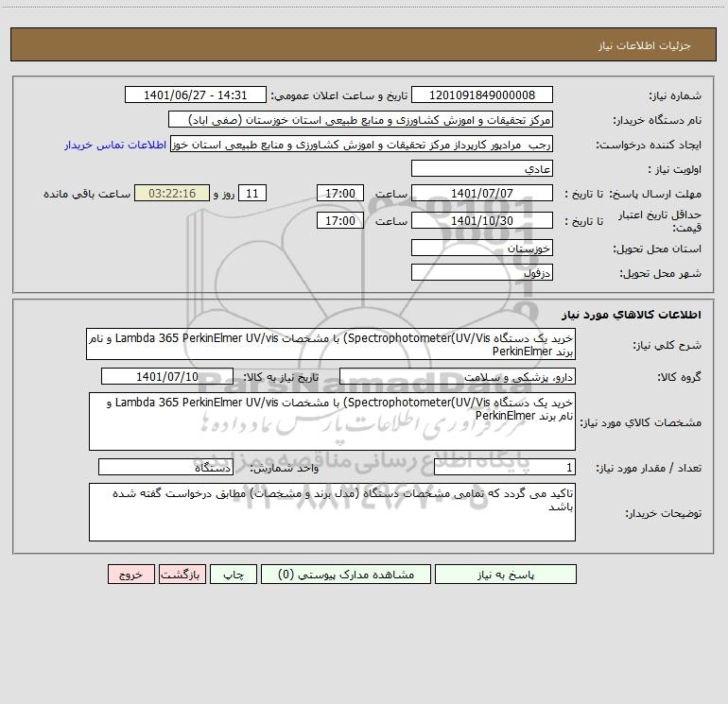The image size is (728, 704).
Task: Click the حداقل تاریخ اعتبار قیمت label
Action: 660,221
